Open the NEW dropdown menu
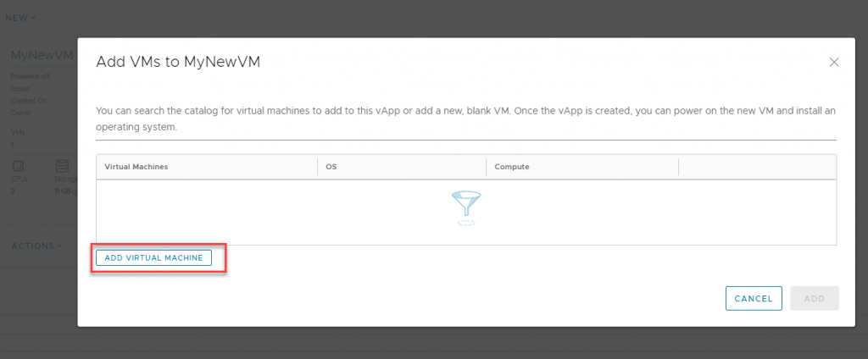 point(20,18)
